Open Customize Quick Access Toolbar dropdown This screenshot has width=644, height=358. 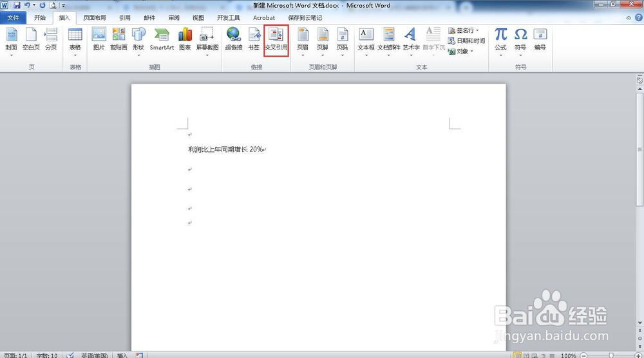tap(63, 5)
